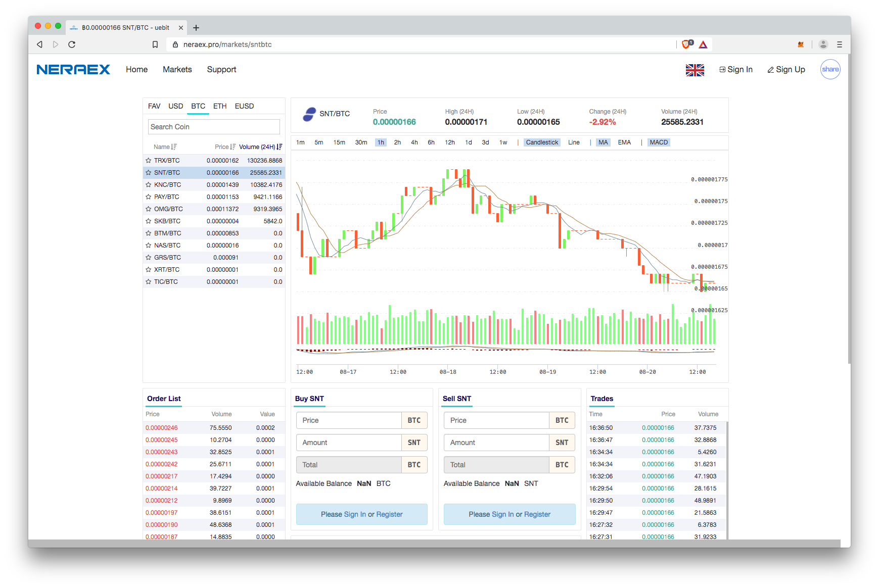879x588 pixels.
Task: Open the Markets menu
Action: (177, 70)
